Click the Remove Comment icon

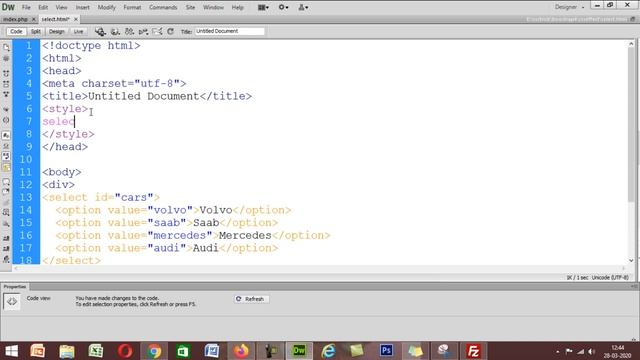6,192
